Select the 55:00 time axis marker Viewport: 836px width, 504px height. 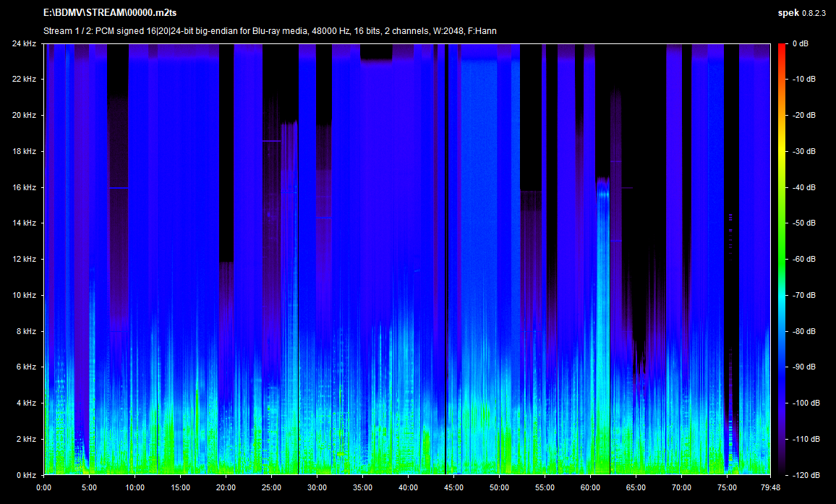tap(545, 487)
